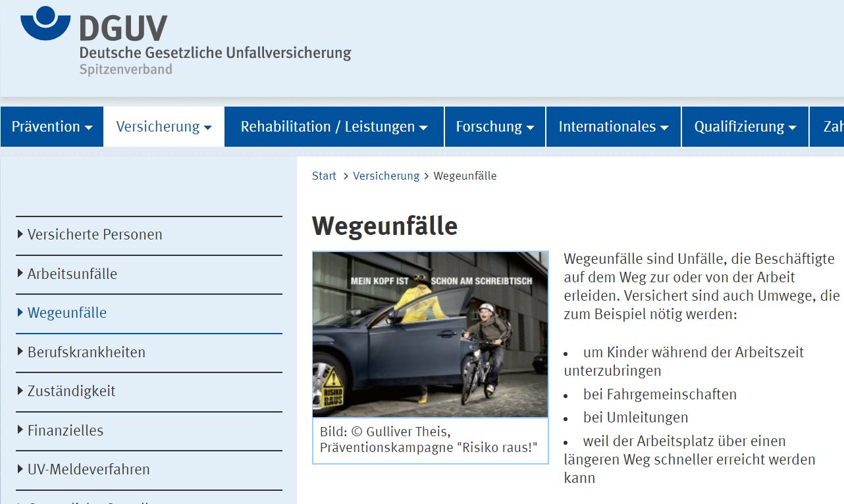The image size is (844, 504).
Task: Click the DGUV logo icon
Action: pos(45,22)
